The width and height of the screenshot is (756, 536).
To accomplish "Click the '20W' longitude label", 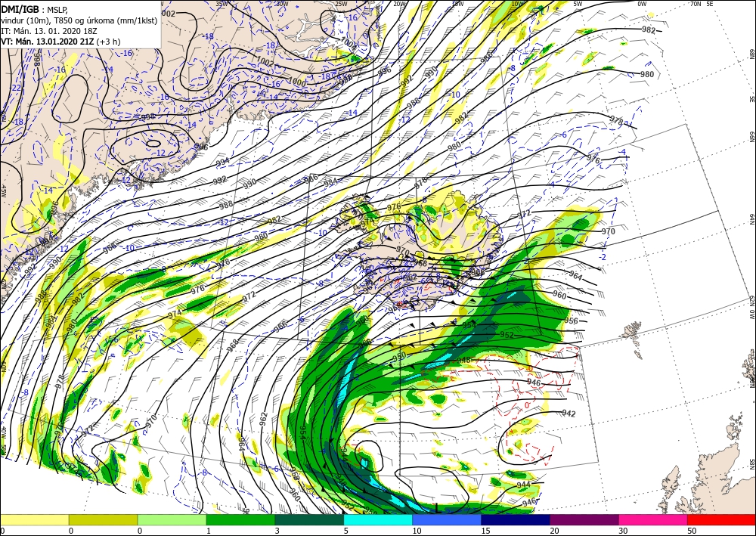I will 399,4.
